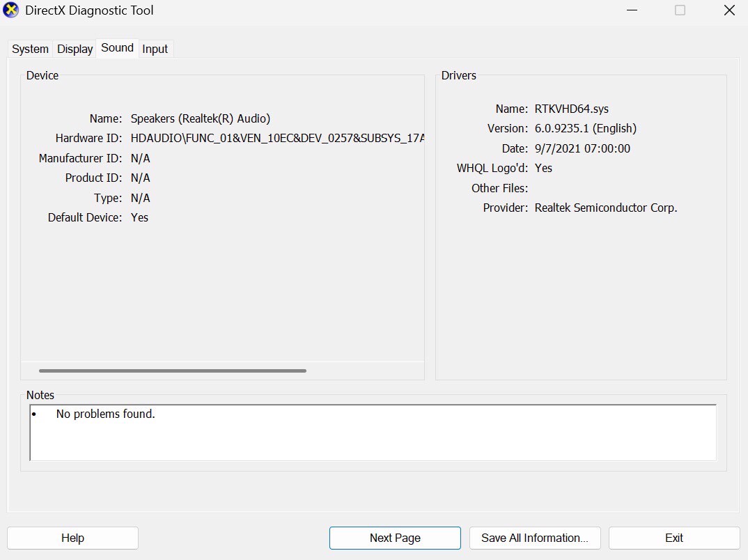Click the WHQL Logo'd Yes value
The height and width of the screenshot is (560, 748).
coord(543,168)
